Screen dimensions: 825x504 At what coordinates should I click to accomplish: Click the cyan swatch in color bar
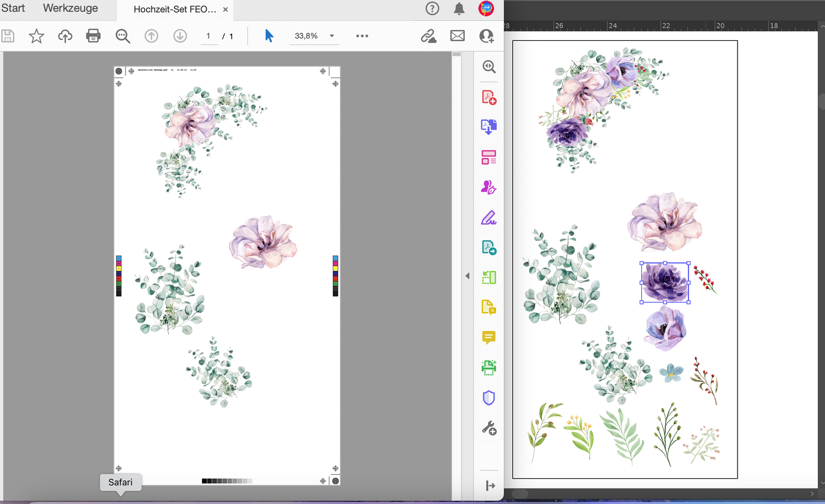tap(119, 258)
